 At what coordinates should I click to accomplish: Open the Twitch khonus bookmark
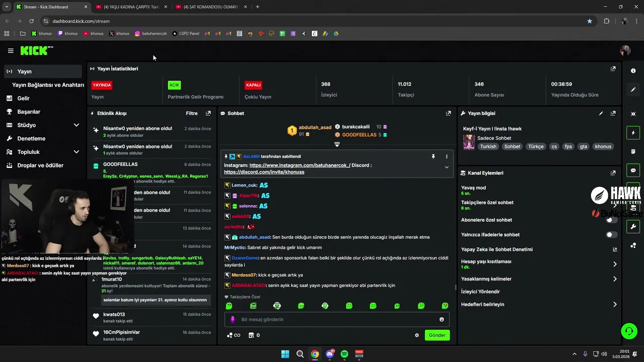[67, 34]
